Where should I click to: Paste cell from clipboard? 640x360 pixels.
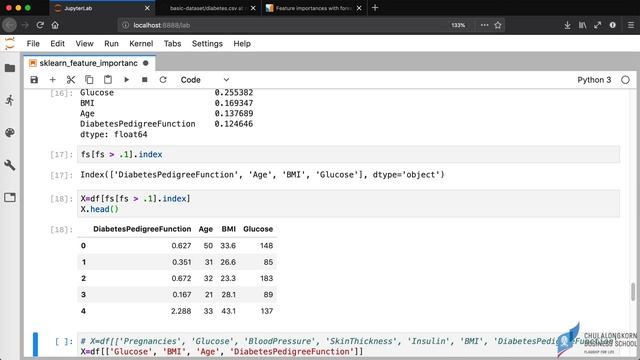pyautogui.click(x=108, y=80)
